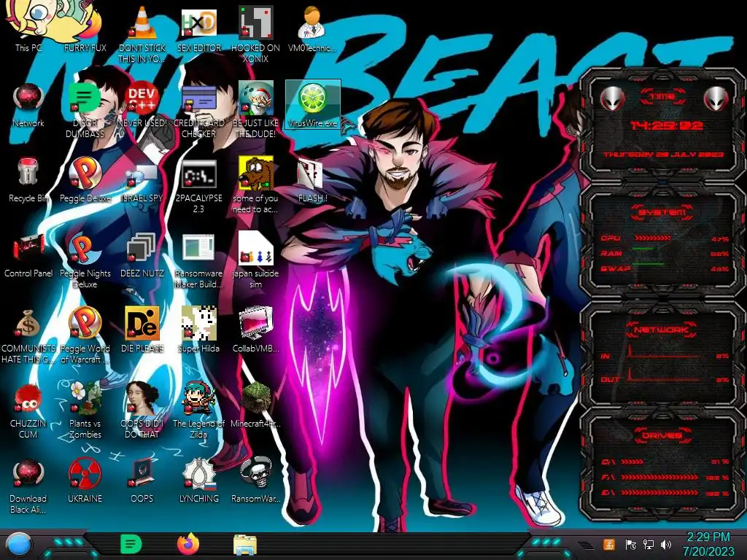This screenshot has height=560, width=747.
Task: Open the DEEZ NUTZ stacked windows icon
Action: [x=142, y=254]
